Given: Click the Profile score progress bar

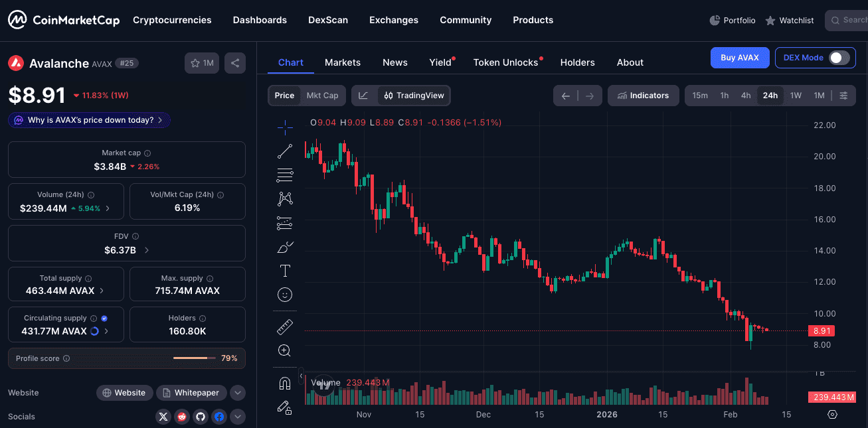Looking at the screenshot, I should point(194,358).
